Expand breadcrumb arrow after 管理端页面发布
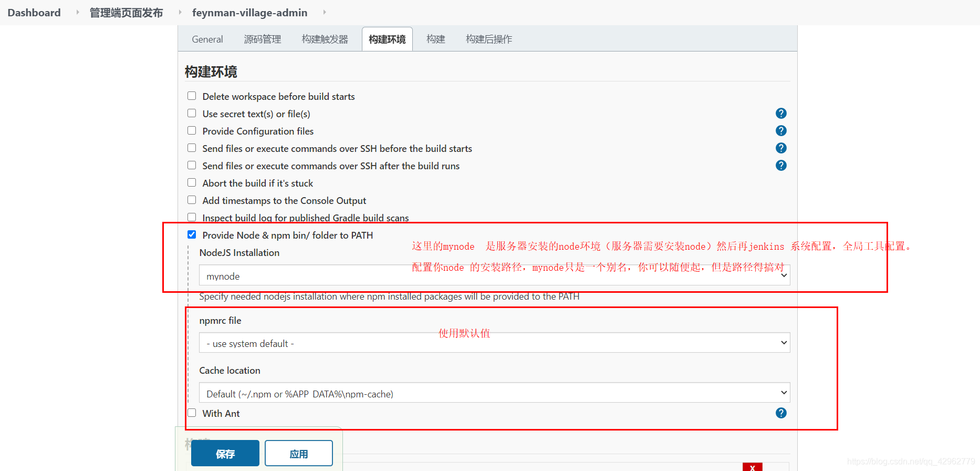Screen dimensions: 980x471 (x=180, y=12)
